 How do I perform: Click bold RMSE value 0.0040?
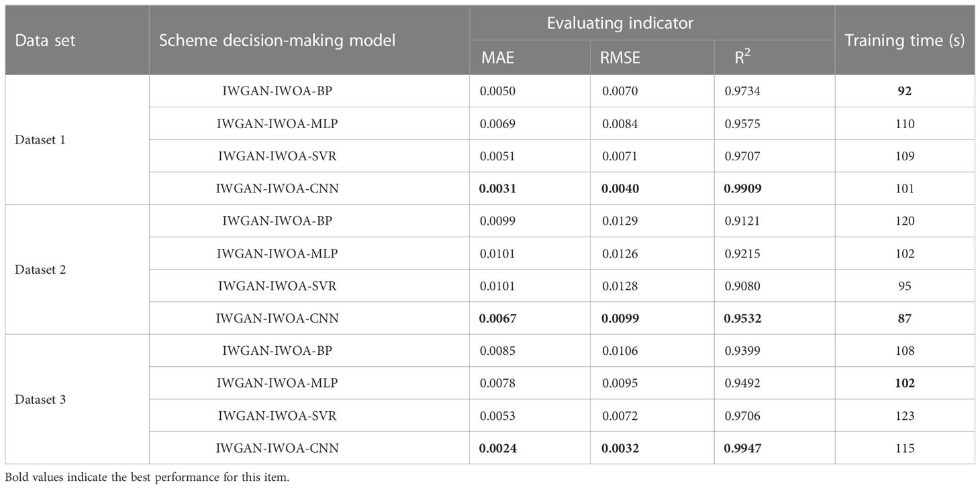(x=619, y=188)
